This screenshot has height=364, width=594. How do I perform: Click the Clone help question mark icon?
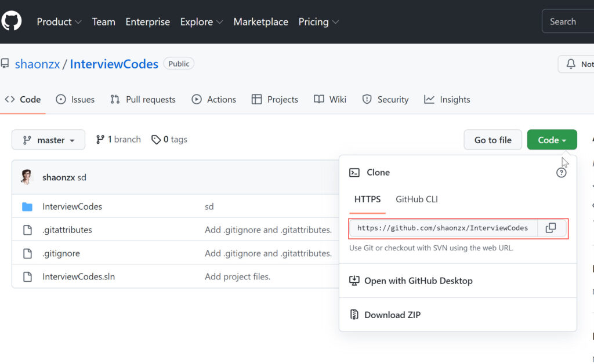561,173
